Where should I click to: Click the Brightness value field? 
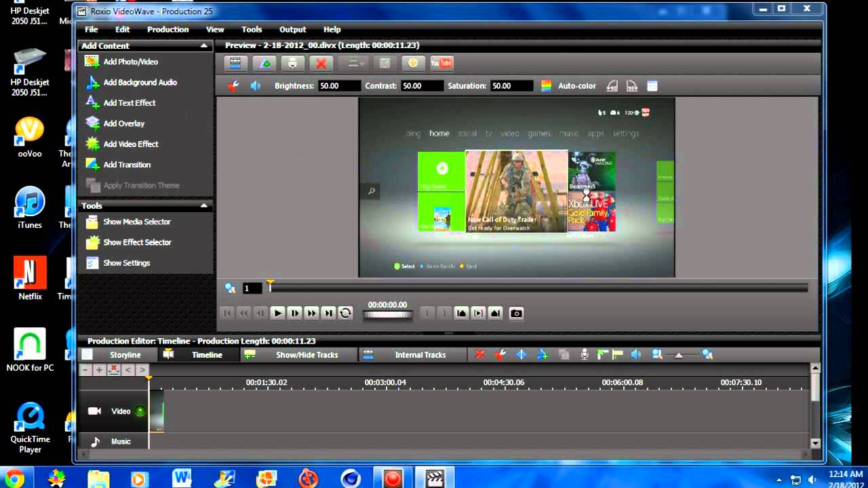[x=339, y=86]
